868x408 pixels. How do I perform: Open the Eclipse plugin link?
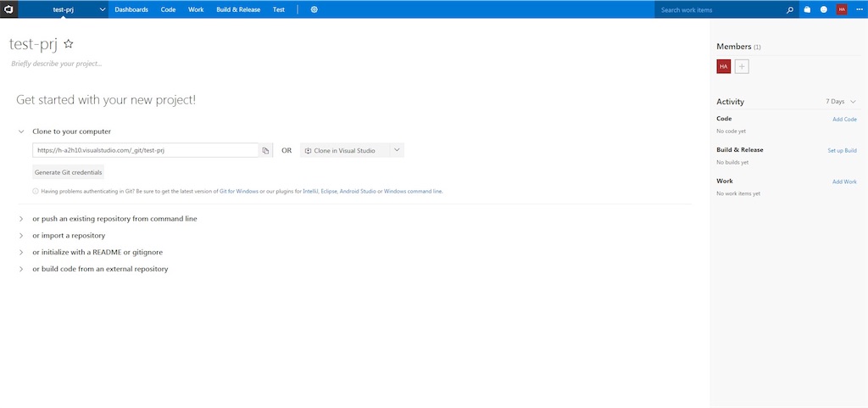(x=330, y=192)
